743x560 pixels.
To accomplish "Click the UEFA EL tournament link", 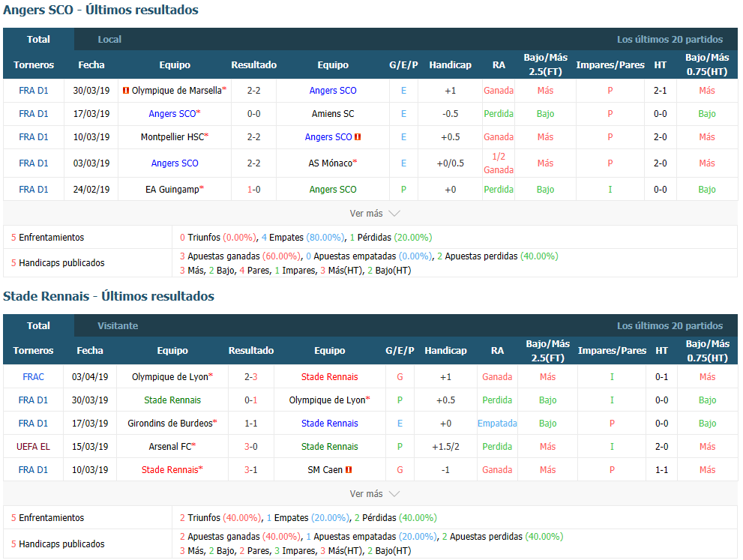I will pyautogui.click(x=33, y=446).
